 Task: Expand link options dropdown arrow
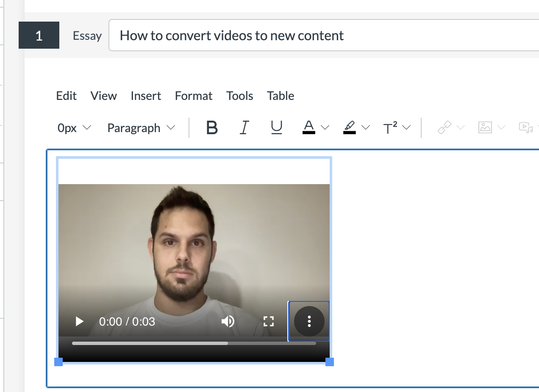coord(461,127)
